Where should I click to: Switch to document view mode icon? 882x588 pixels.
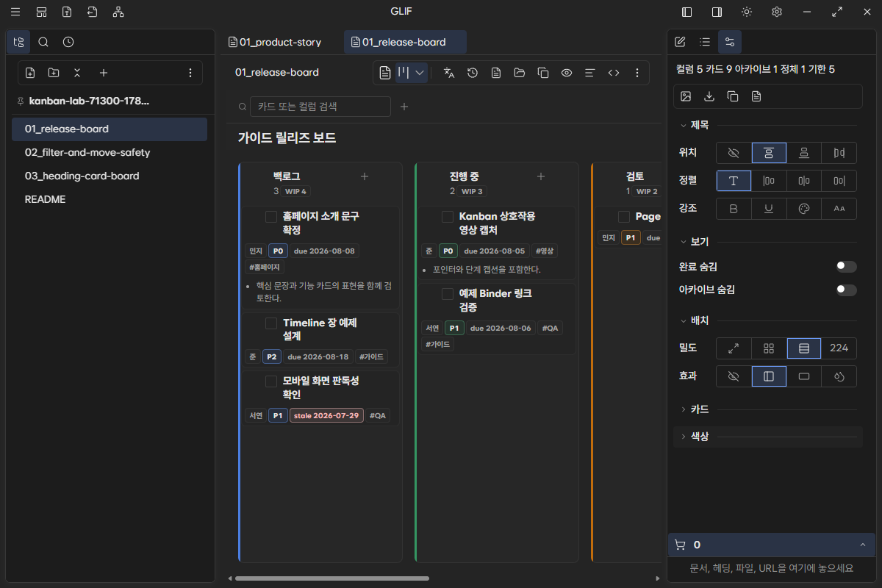(x=385, y=73)
